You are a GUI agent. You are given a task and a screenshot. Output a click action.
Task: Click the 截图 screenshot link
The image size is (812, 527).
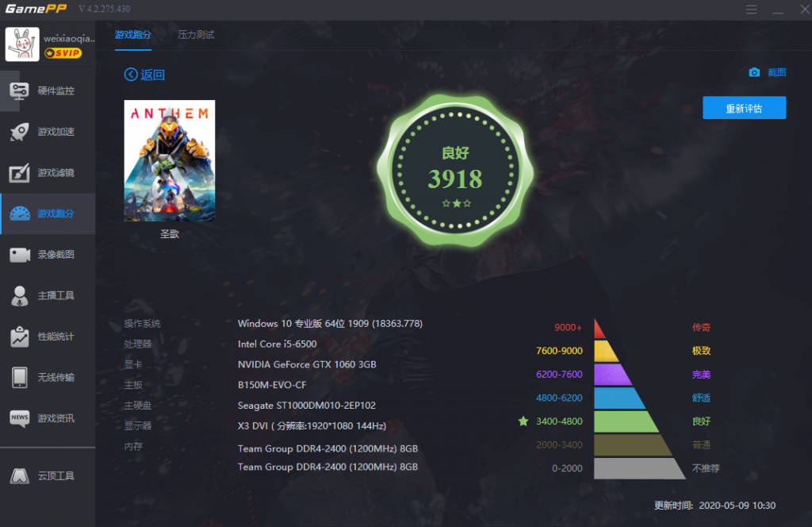point(776,72)
